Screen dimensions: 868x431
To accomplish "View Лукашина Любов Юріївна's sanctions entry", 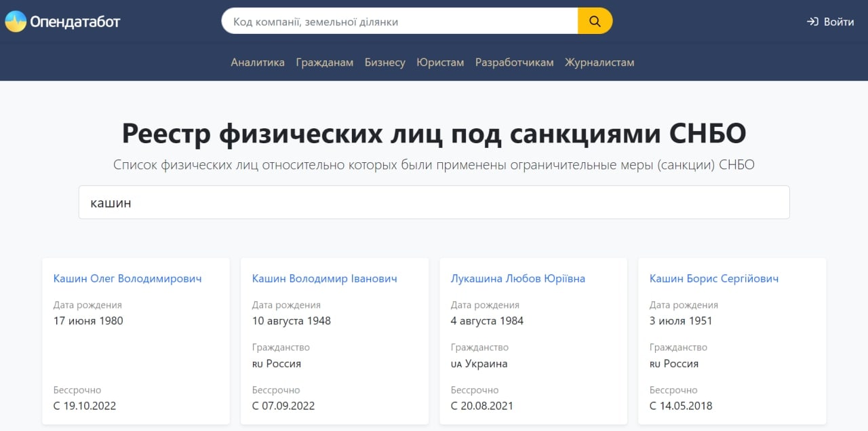I will (517, 278).
